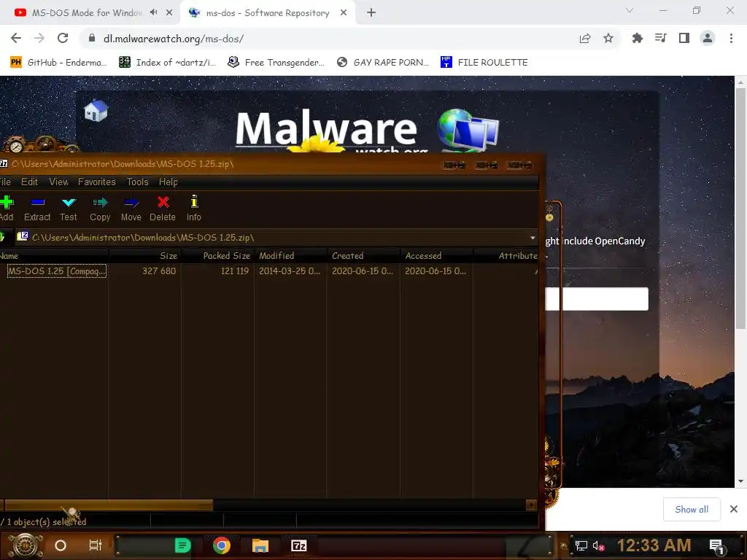Open File Explorer from the taskbar
Screen dimensions: 747x560
coord(260,545)
